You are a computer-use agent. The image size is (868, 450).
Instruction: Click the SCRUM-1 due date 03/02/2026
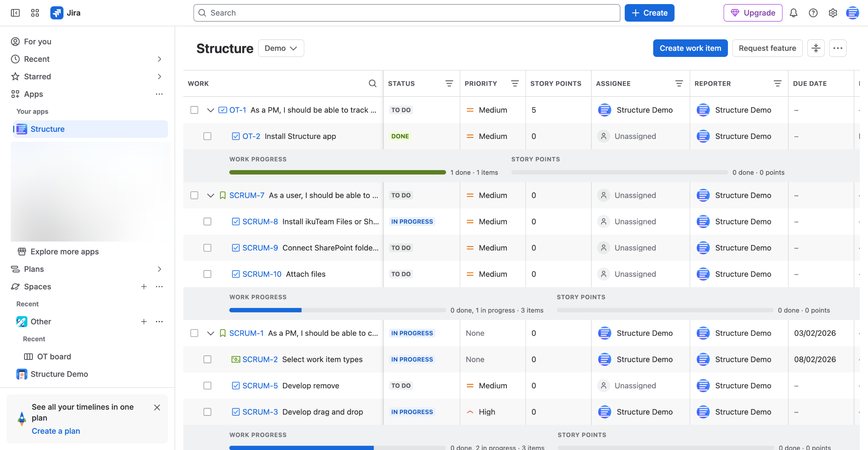tap(815, 333)
